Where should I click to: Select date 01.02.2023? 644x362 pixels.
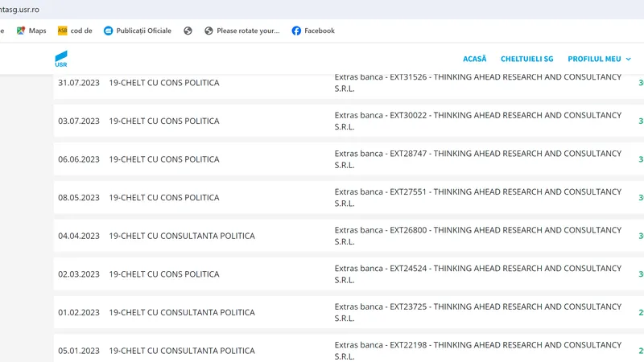click(79, 312)
